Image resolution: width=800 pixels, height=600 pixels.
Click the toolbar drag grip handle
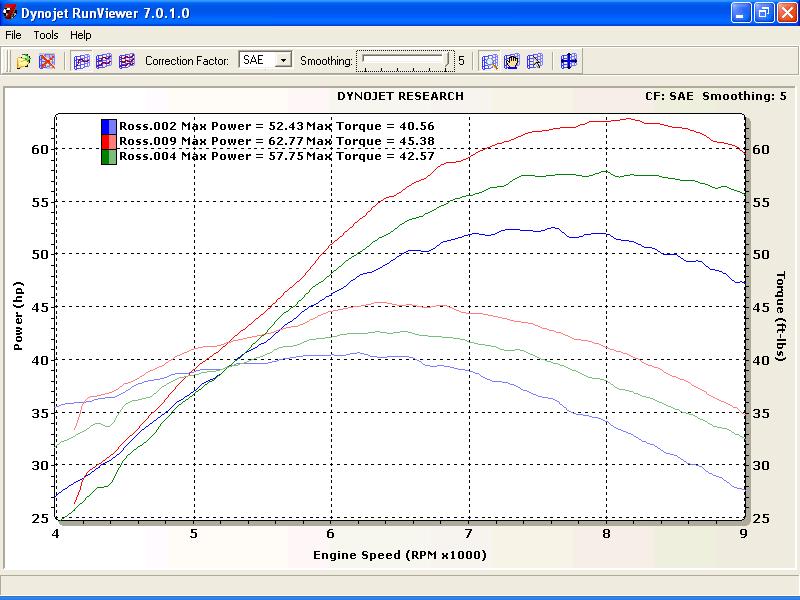8,61
